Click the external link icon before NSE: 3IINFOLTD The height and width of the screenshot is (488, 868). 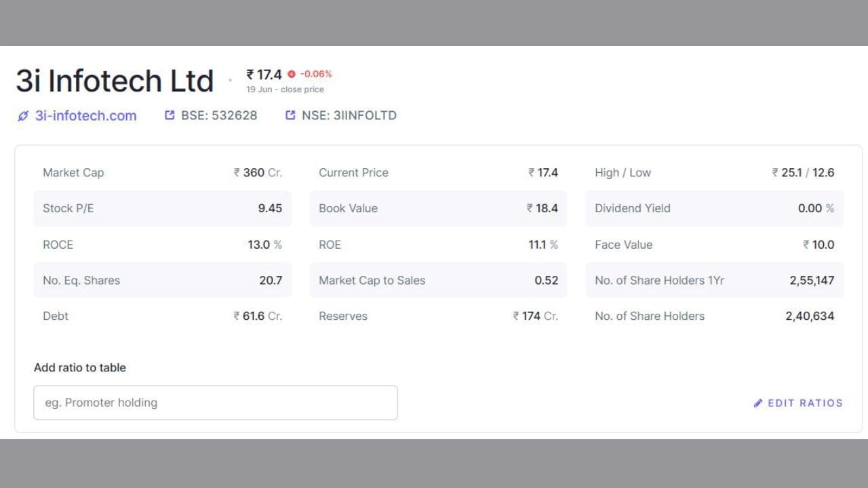coord(290,115)
